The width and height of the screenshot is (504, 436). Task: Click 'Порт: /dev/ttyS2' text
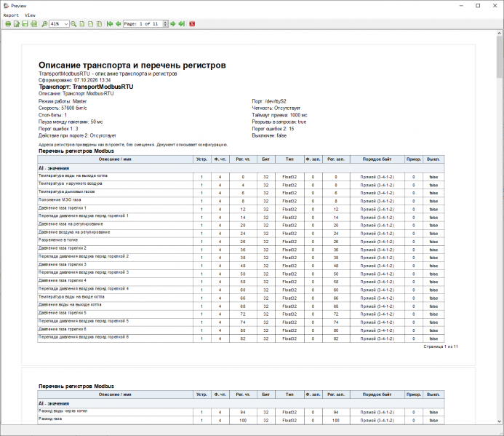[x=269, y=101]
